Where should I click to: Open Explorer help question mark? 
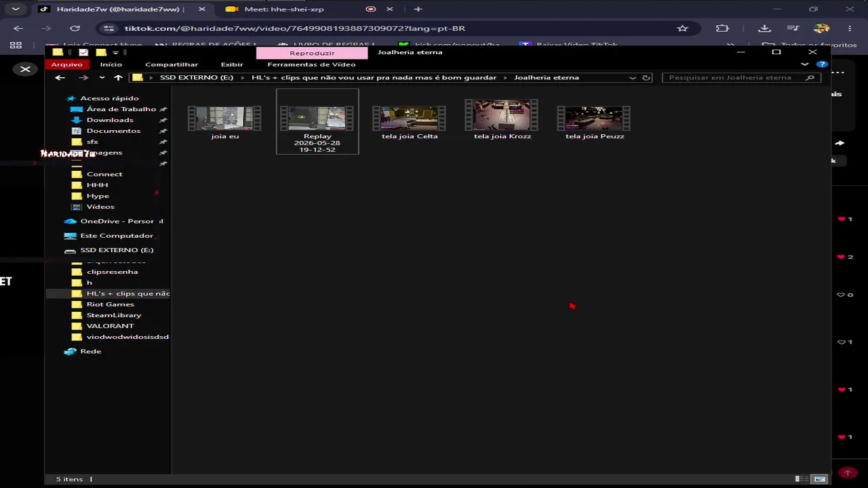point(822,64)
